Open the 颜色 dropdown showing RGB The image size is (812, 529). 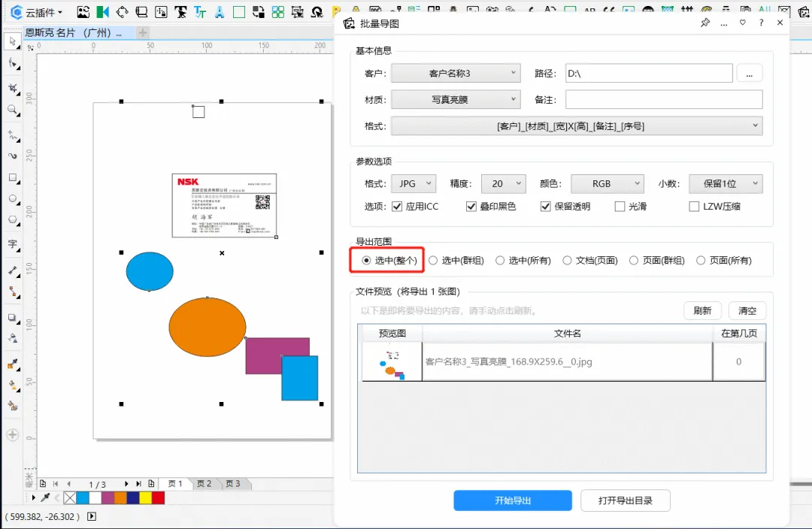click(607, 184)
